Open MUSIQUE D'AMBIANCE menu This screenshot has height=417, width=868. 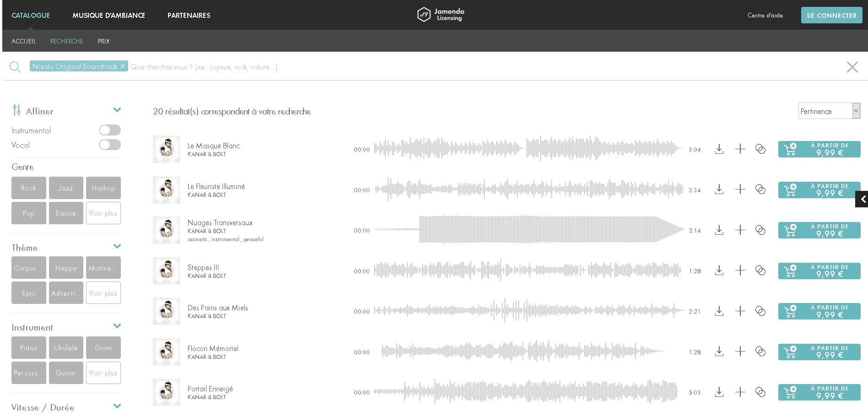point(108,15)
